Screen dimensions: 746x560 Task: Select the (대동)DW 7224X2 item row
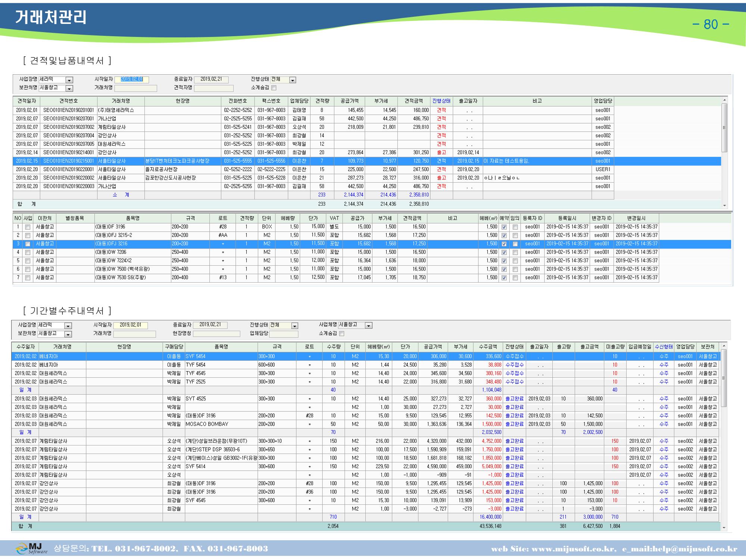[x=336, y=261]
